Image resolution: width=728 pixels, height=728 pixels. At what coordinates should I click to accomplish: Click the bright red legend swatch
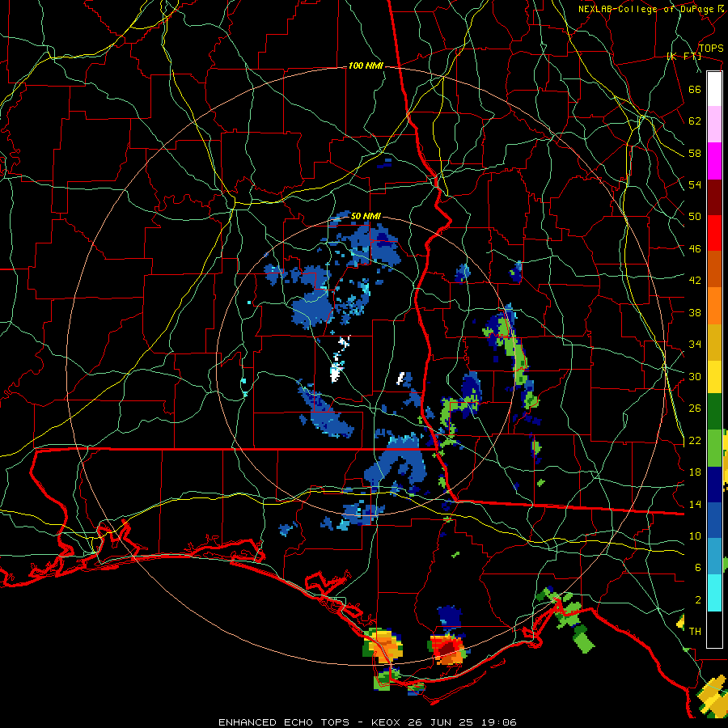pos(714,233)
